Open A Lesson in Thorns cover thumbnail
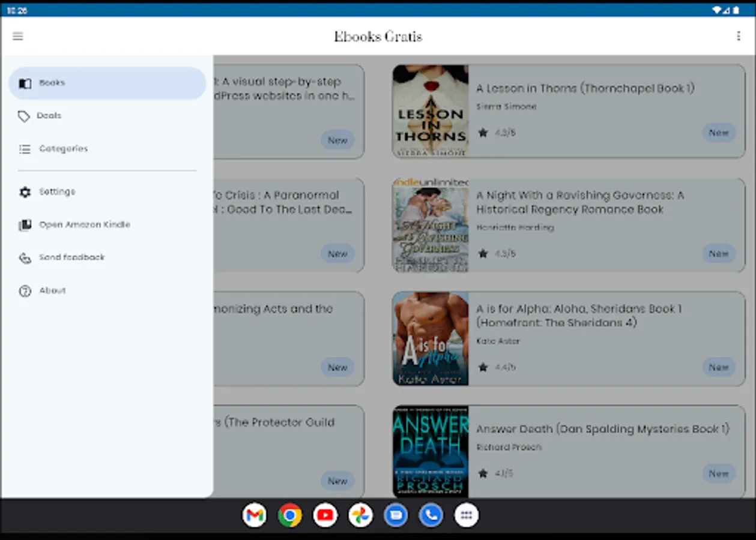 [431, 112]
